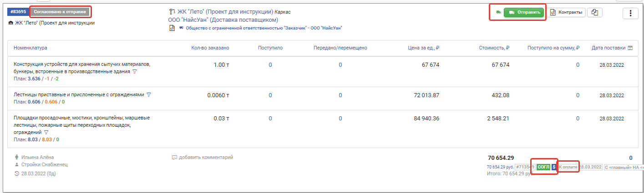Click the funnel icon after Площадки просадочные item
This screenshot has width=644, height=193.
(46, 132)
